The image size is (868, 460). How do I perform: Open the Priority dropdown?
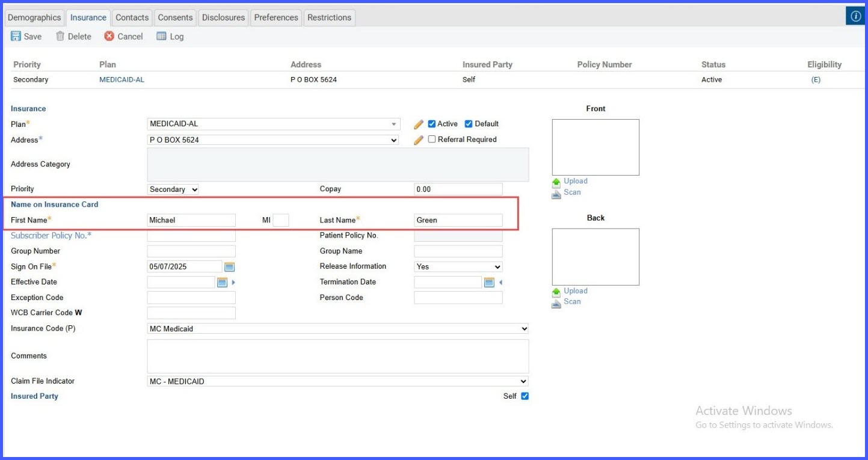[x=173, y=189]
